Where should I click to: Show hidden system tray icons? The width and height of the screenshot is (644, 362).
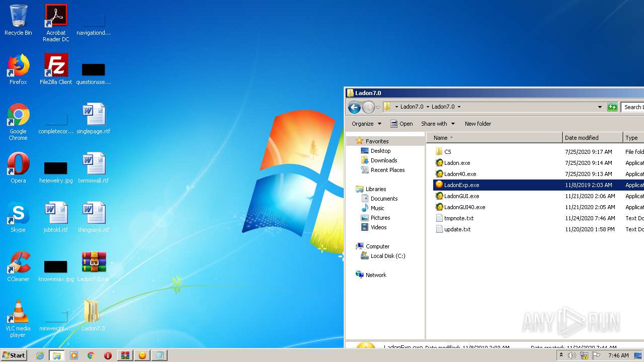561,355
